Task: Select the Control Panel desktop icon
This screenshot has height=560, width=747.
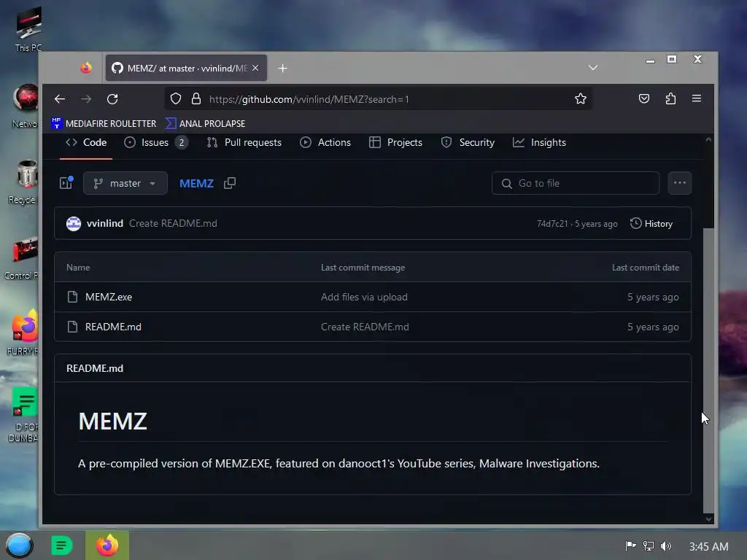Action: click(x=21, y=257)
